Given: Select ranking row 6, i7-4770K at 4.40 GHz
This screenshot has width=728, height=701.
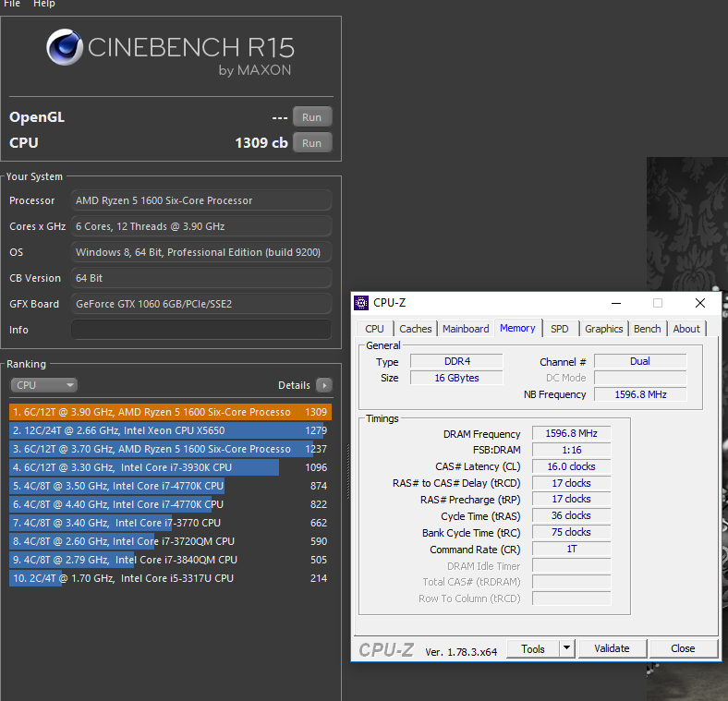Looking at the screenshot, I should tap(170, 504).
